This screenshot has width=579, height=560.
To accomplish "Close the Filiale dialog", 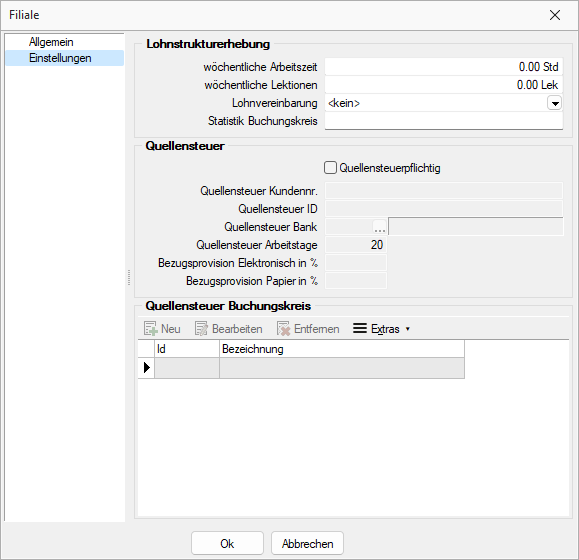I will (x=555, y=15).
